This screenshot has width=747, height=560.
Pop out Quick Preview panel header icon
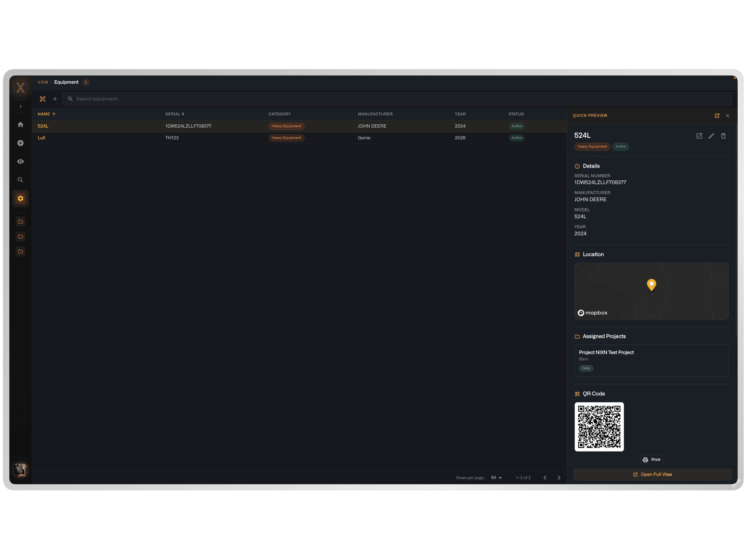pyautogui.click(x=717, y=116)
